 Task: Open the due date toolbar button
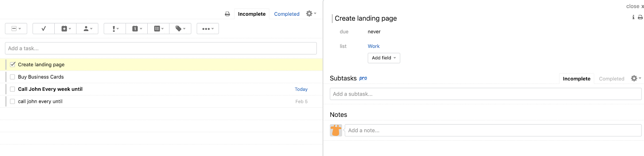coord(137,29)
